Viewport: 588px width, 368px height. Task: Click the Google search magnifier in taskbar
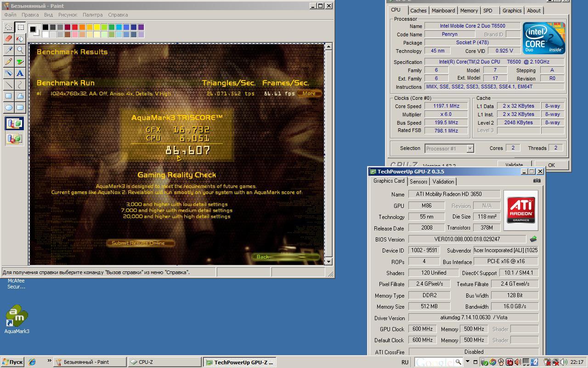tap(458, 362)
